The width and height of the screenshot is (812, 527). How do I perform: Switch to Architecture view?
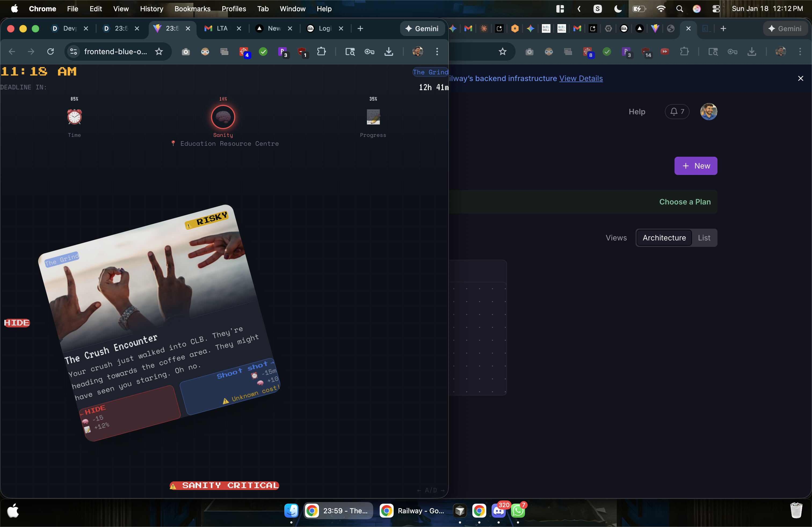click(x=664, y=237)
